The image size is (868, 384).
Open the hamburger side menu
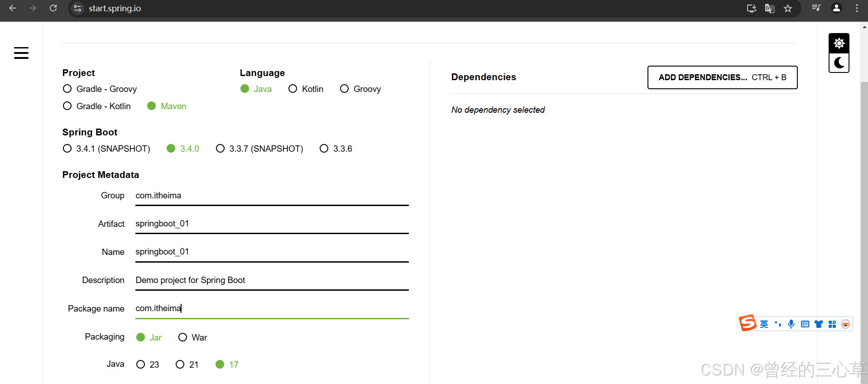pyautogui.click(x=21, y=53)
